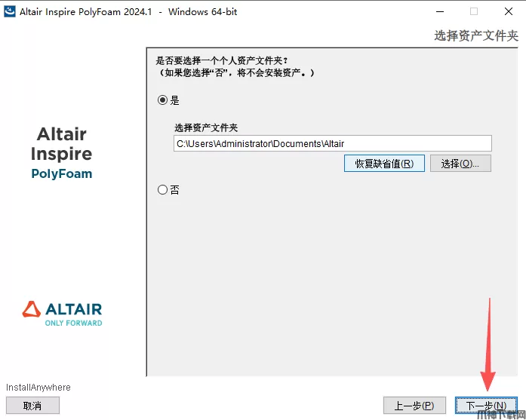Open folder chooser via 选择(O)... button
Viewport: 526px width, 420px height.
click(x=460, y=164)
